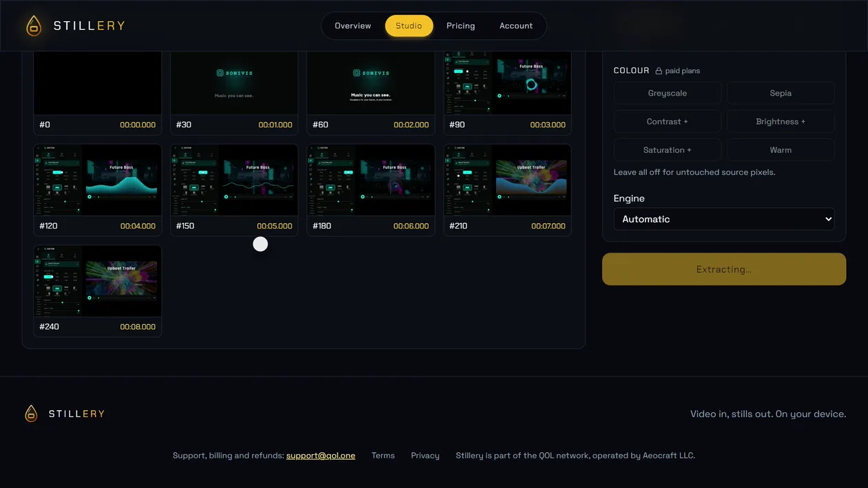Enable the Contrast + filter
The height and width of the screenshot is (488, 868).
coord(668,121)
